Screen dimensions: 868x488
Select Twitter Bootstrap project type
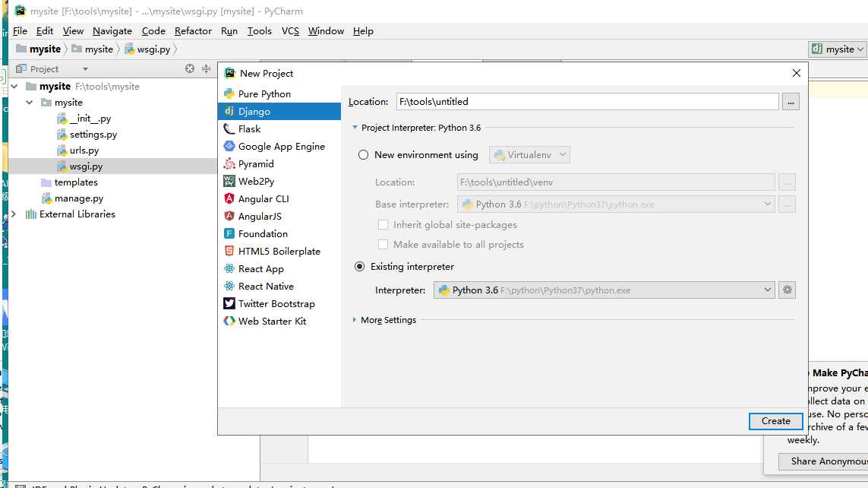[x=279, y=303]
